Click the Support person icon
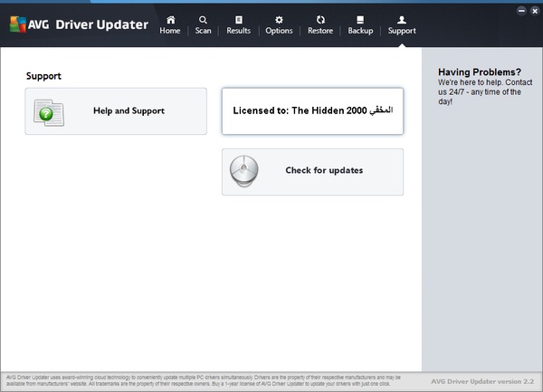The height and width of the screenshot is (392, 543). [x=402, y=19]
